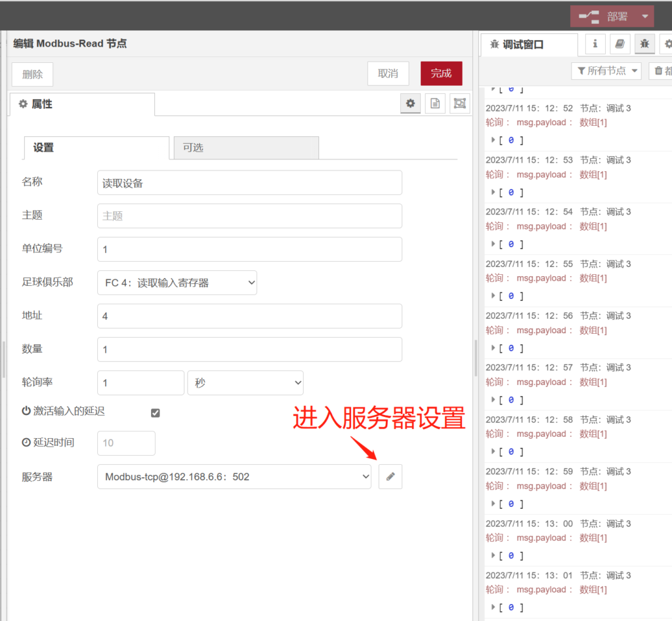The image size is (672, 621).
Task: Select the 属性 properties tab
Action: pos(82,104)
